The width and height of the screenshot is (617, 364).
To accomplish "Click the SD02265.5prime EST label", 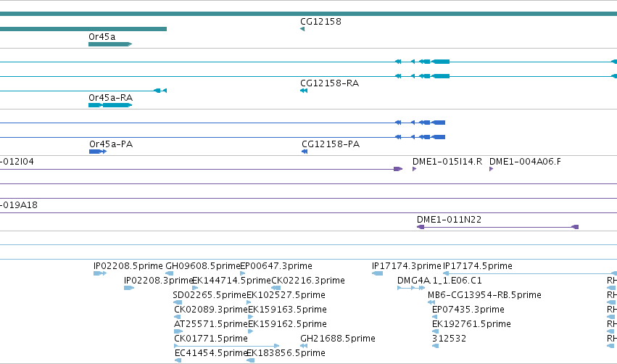I will [210, 295].
